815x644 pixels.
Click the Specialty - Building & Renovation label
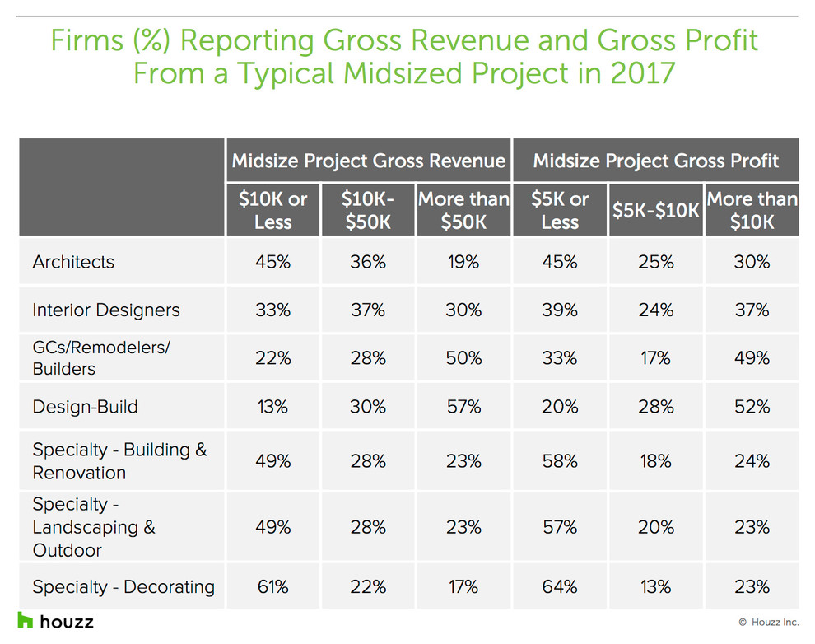pos(119,461)
